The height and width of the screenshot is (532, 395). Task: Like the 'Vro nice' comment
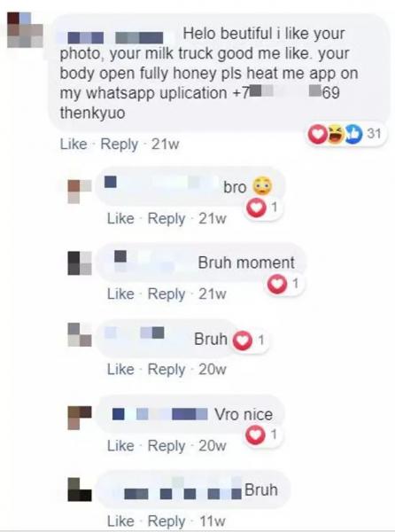(x=120, y=445)
